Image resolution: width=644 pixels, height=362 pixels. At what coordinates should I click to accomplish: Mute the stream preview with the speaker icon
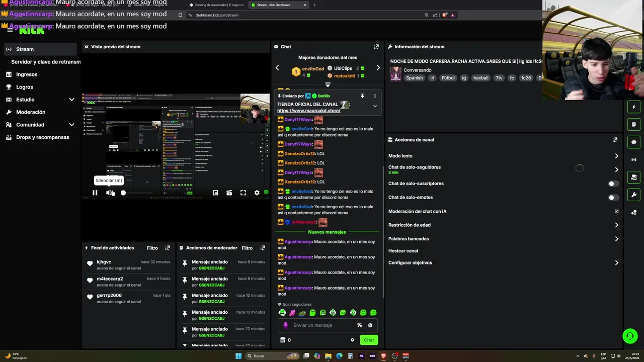[109, 193]
